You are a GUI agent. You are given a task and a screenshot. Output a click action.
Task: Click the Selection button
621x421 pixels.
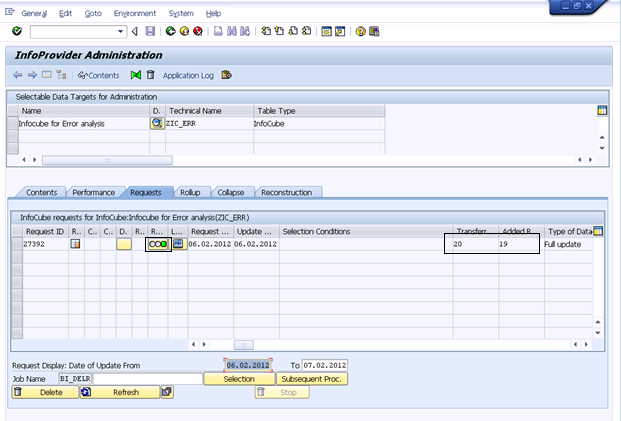tap(239, 379)
